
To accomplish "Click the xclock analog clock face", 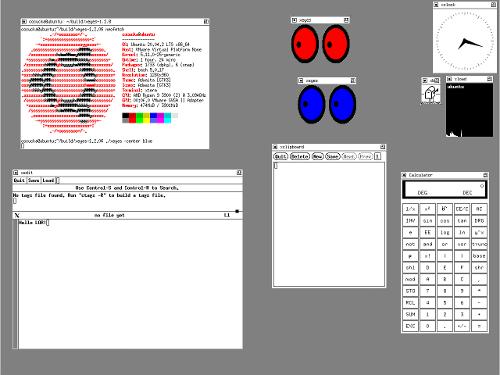I will pyautogui.click(x=464, y=41).
